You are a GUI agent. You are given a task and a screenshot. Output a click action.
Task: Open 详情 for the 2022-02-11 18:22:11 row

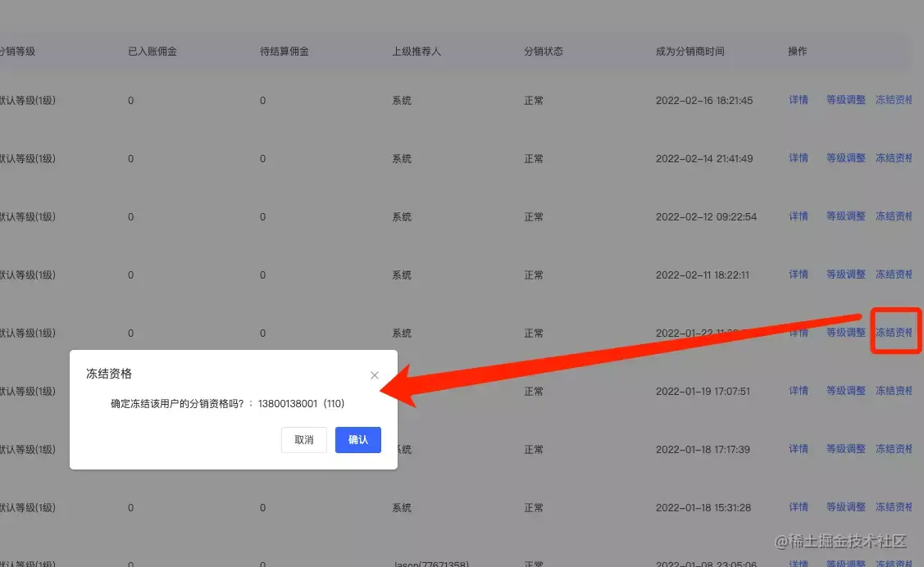click(x=799, y=275)
